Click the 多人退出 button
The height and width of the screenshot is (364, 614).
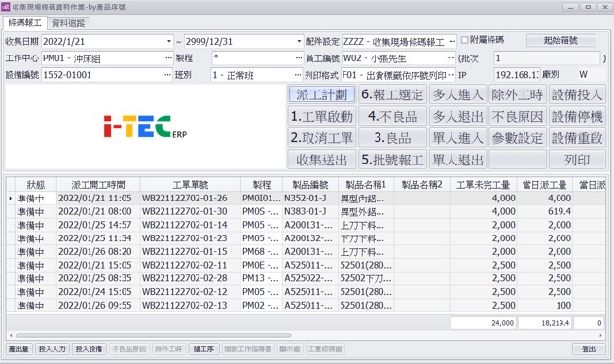457,117
